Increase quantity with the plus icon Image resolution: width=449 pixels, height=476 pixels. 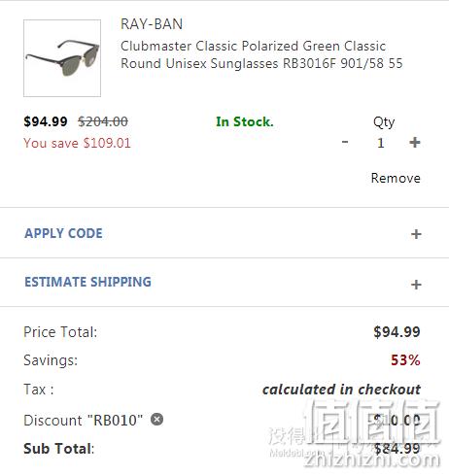coord(415,142)
